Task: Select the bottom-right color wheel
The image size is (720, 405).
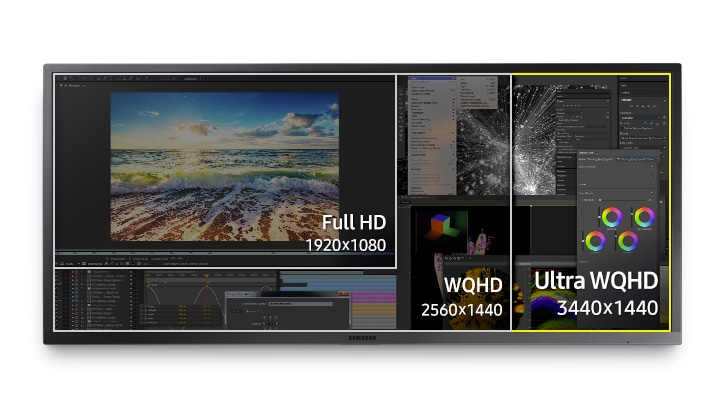Action: (x=628, y=242)
